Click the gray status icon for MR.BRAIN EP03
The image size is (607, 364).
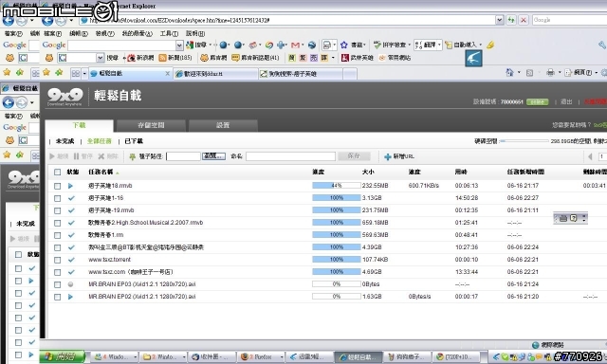(70, 284)
